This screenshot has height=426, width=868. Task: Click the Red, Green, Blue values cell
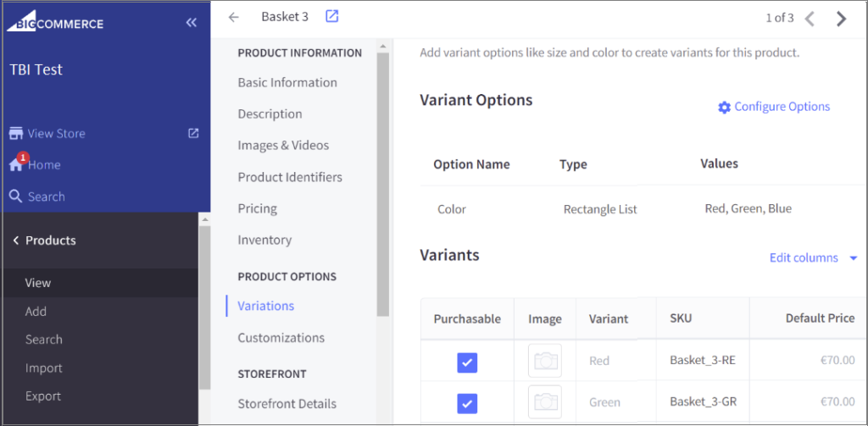[748, 208]
